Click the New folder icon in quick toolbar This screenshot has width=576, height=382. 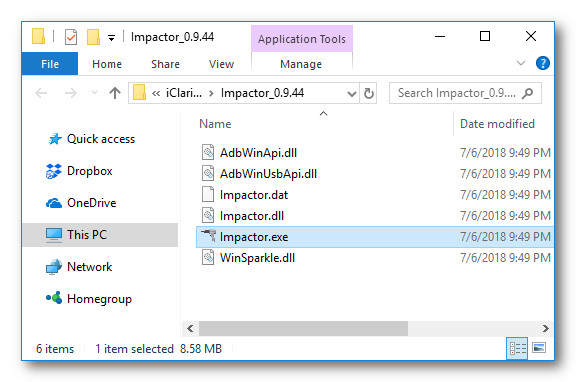(93, 37)
